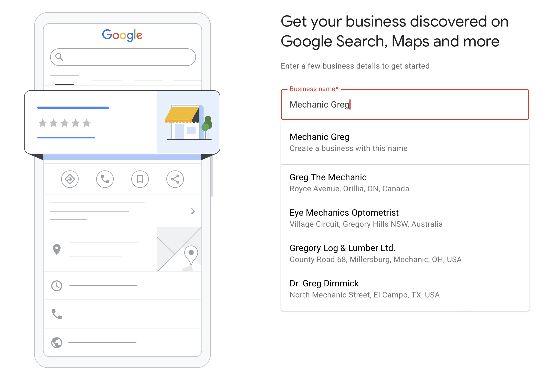The image size is (559, 392).
Task: Click the magnifier icon in search bar
Action: pyautogui.click(x=59, y=57)
